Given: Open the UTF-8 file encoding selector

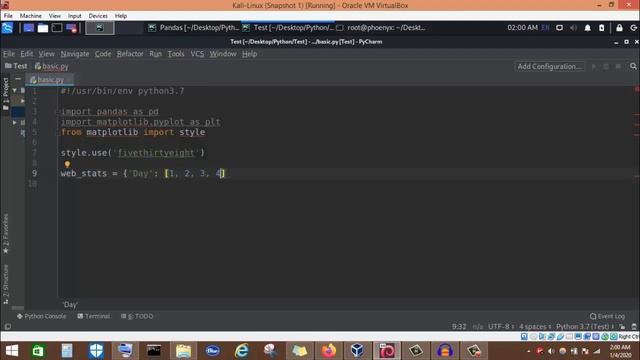Looking at the screenshot, I should tap(501, 327).
